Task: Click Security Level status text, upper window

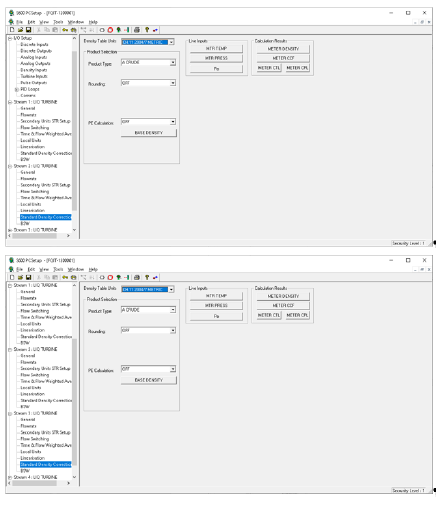Action: pyautogui.click(x=408, y=244)
